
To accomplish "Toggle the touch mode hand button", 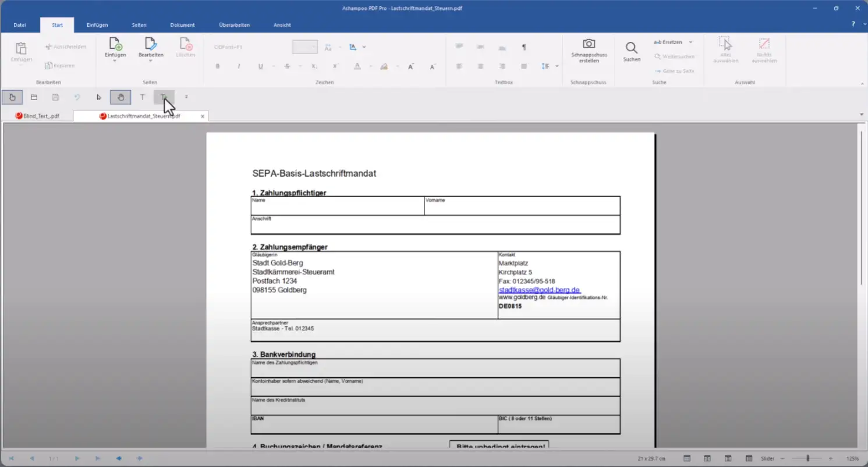I will click(12, 97).
